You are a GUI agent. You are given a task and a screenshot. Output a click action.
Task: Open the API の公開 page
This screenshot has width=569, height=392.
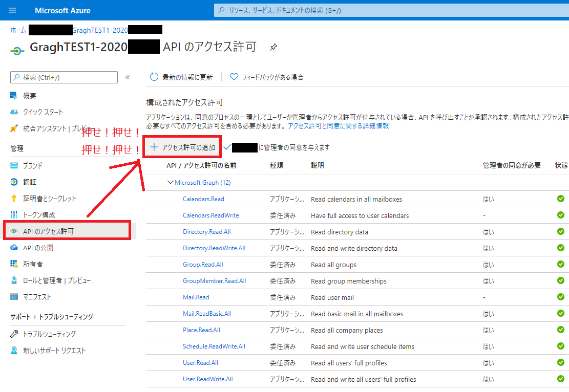click(x=36, y=247)
